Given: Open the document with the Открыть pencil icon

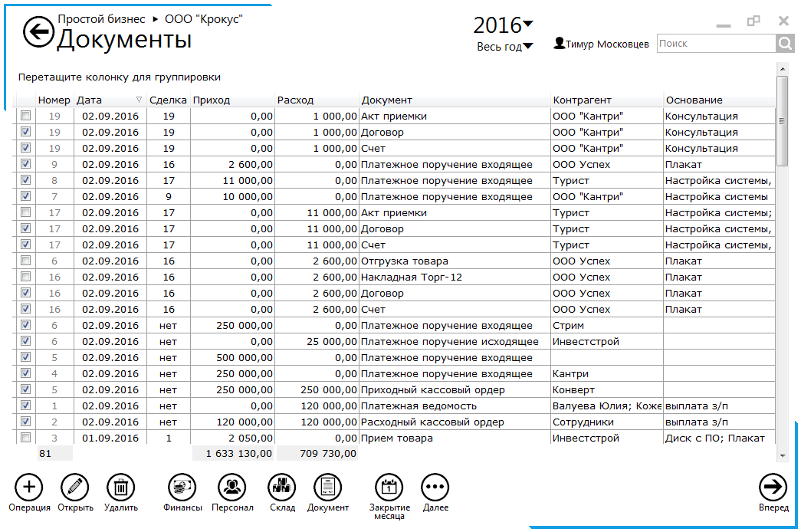Looking at the screenshot, I should (75, 487).
